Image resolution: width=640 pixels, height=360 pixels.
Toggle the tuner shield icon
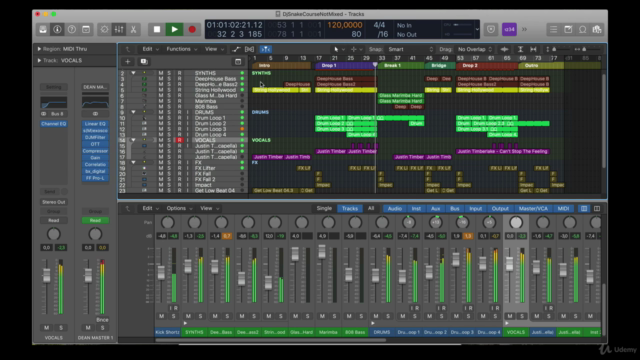491,29
